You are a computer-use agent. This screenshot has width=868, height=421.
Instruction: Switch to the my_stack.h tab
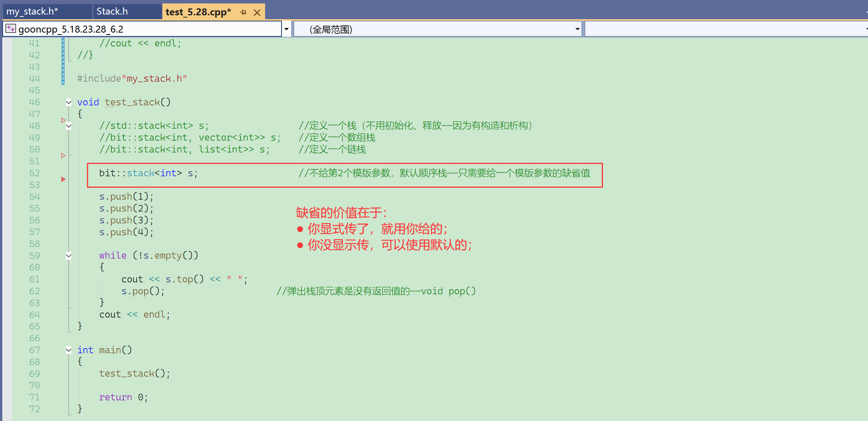pyautogui.click(x=32, y=11)
